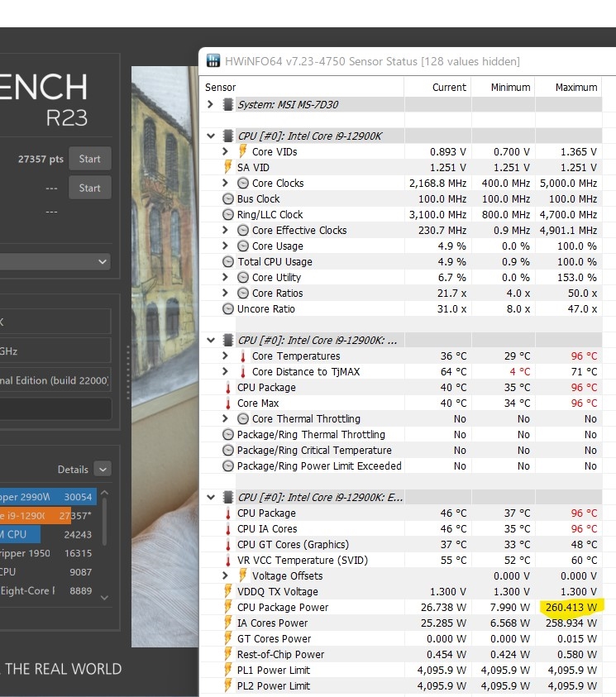Image resolution: width=616 pixels, height=697 pixels.
Task: Click the clock icon beside Package/Ring Critical Temperature
Action: pos(227,451)
